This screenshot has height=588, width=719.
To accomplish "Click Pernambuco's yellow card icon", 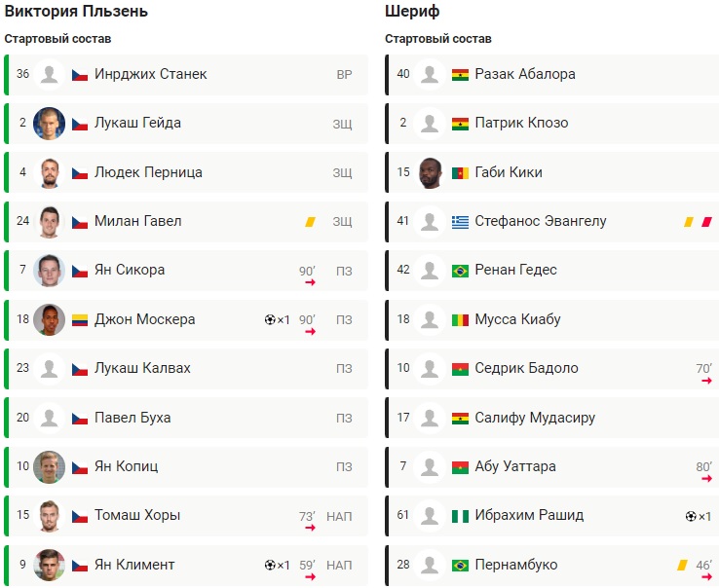I will tap(682, 565).
